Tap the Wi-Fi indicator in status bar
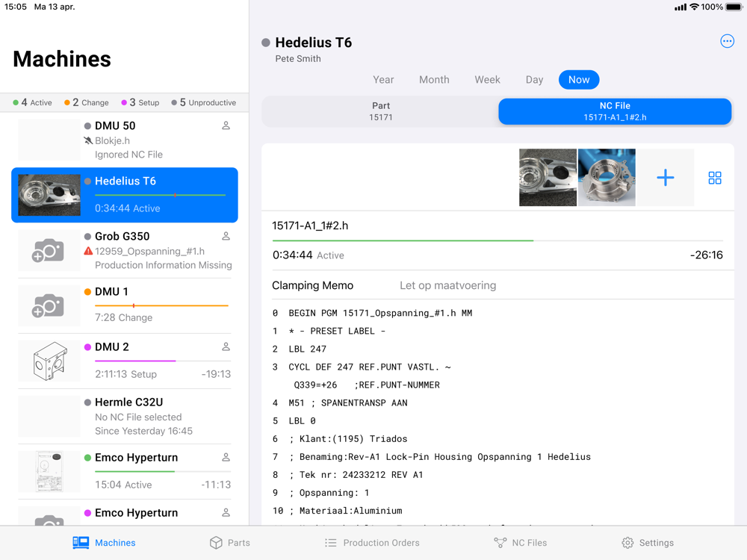 tap(694, 7)
